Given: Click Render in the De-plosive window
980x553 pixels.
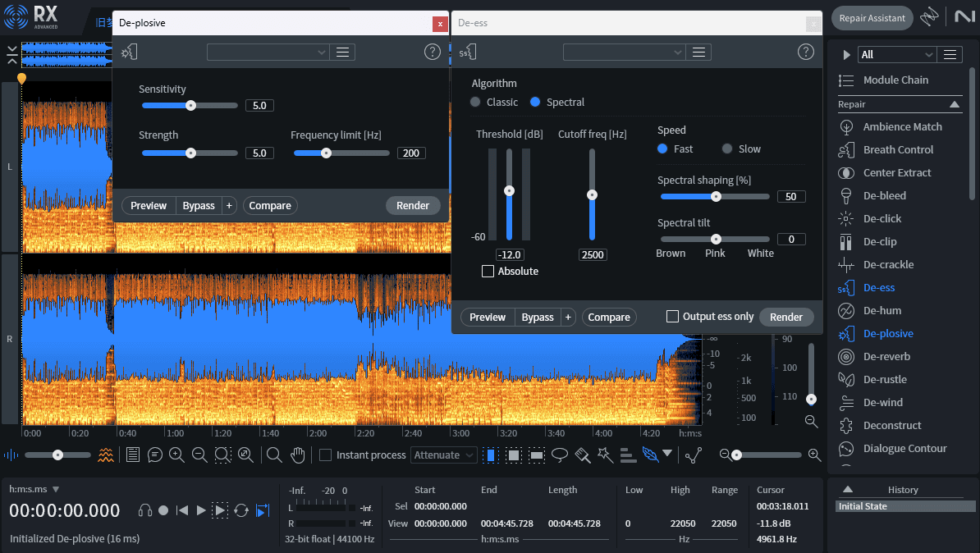Looking at the screenshot, I should click(413, 206).
